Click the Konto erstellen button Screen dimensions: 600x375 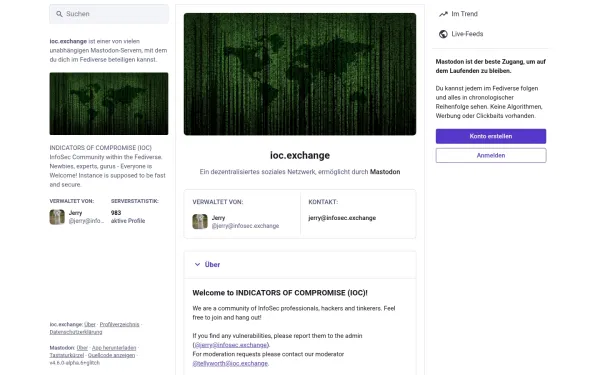[491, 136]
